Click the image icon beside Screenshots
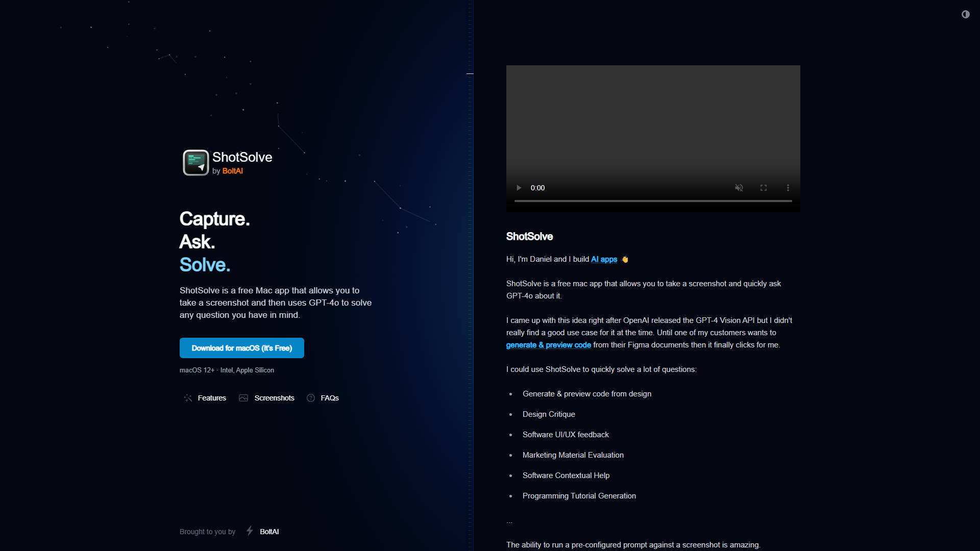 [243, 398]
